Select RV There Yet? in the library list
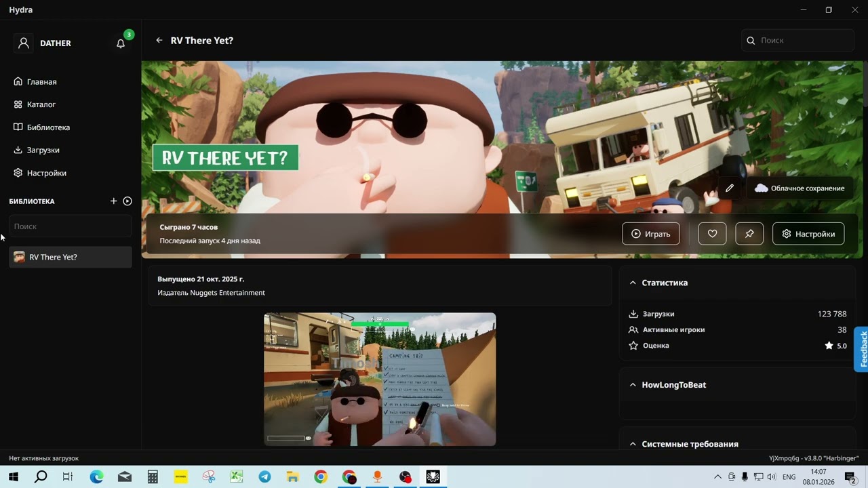Screen dimensions: 868x488 [71, 257]
